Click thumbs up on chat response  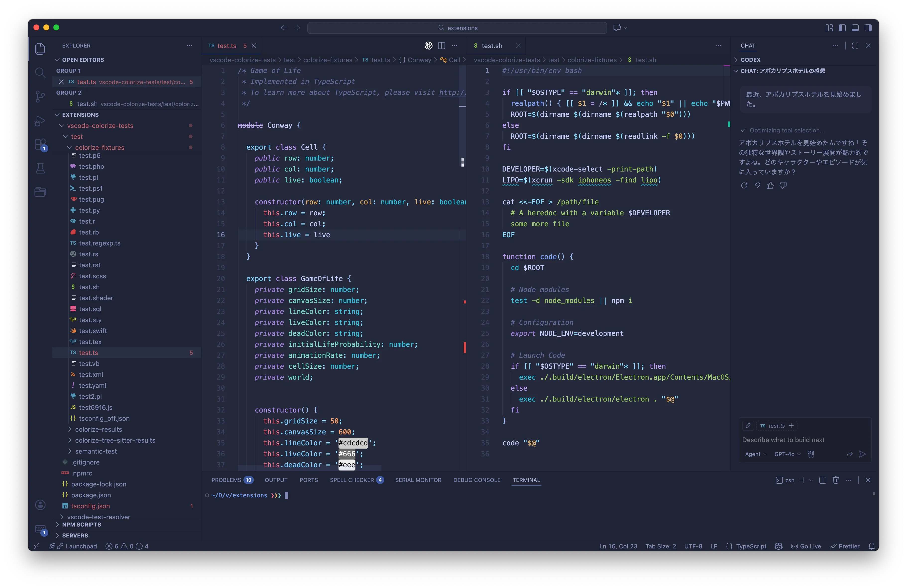point(770,185)
